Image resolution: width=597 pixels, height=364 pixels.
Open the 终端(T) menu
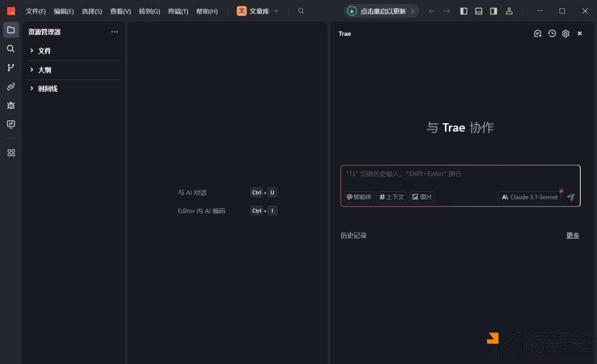[178, 12]
